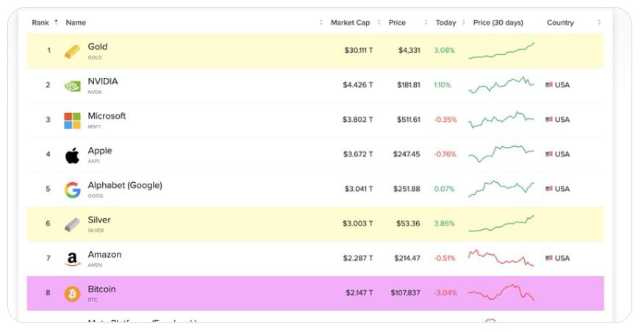Click the Gold price $4,331

[409, 51]
